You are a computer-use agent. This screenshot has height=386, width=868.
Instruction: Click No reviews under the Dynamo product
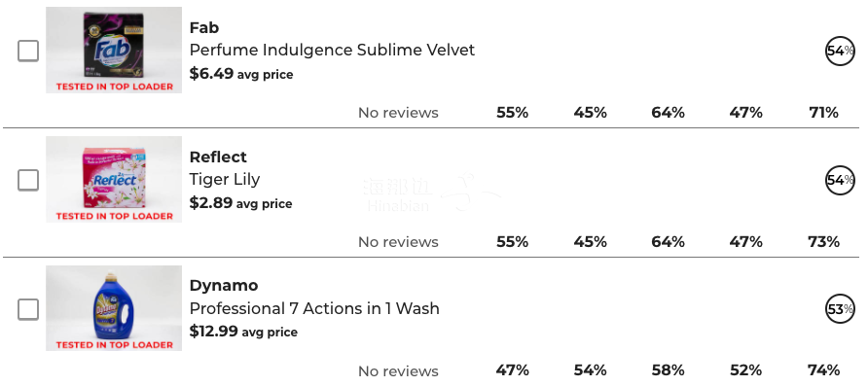[398, 371]
